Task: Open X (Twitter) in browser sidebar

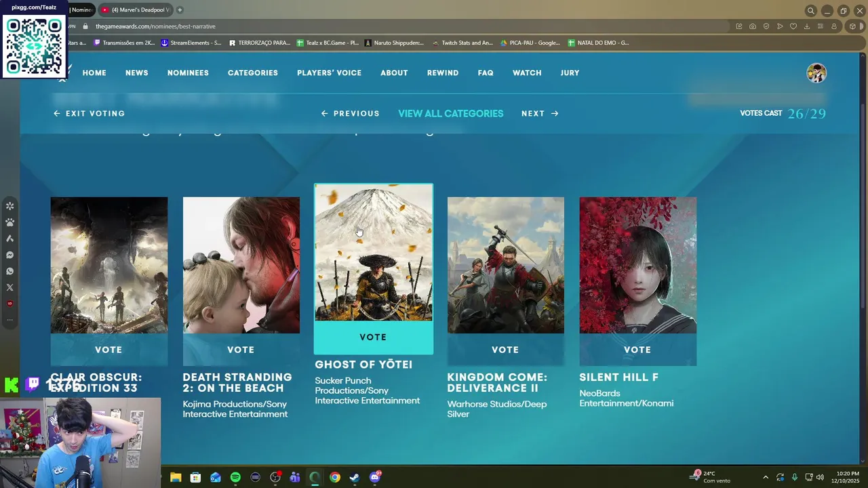Action: pos(9,287)
